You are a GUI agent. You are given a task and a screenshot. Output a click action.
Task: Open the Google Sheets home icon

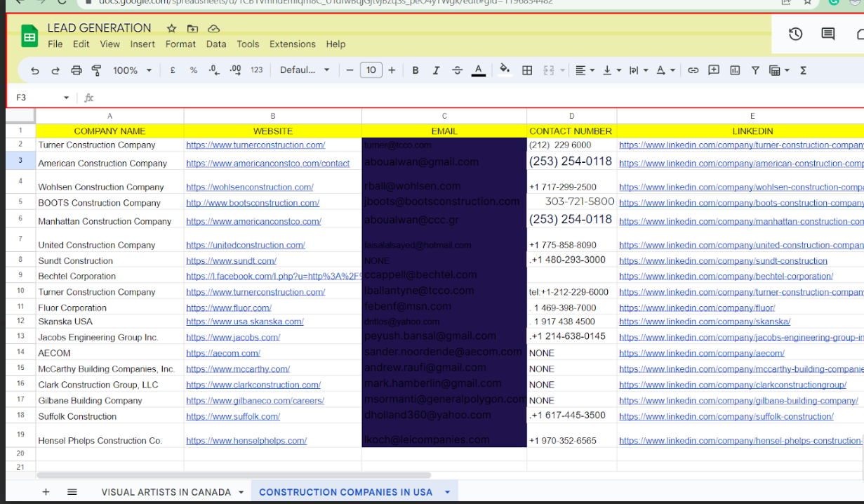click(29, 36)
